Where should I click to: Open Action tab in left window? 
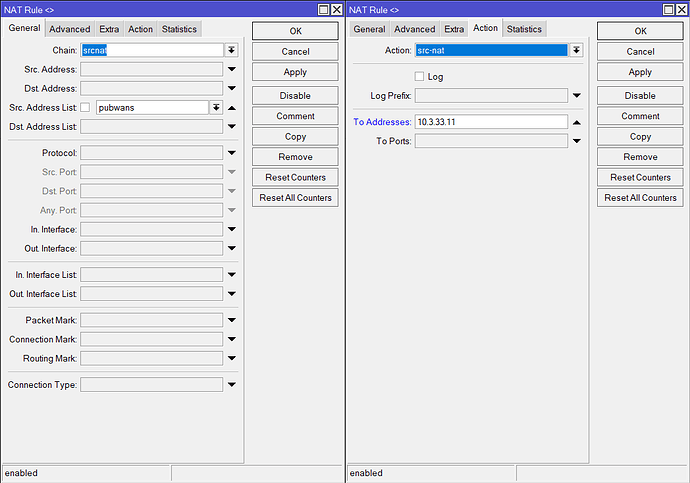point(140,29)
